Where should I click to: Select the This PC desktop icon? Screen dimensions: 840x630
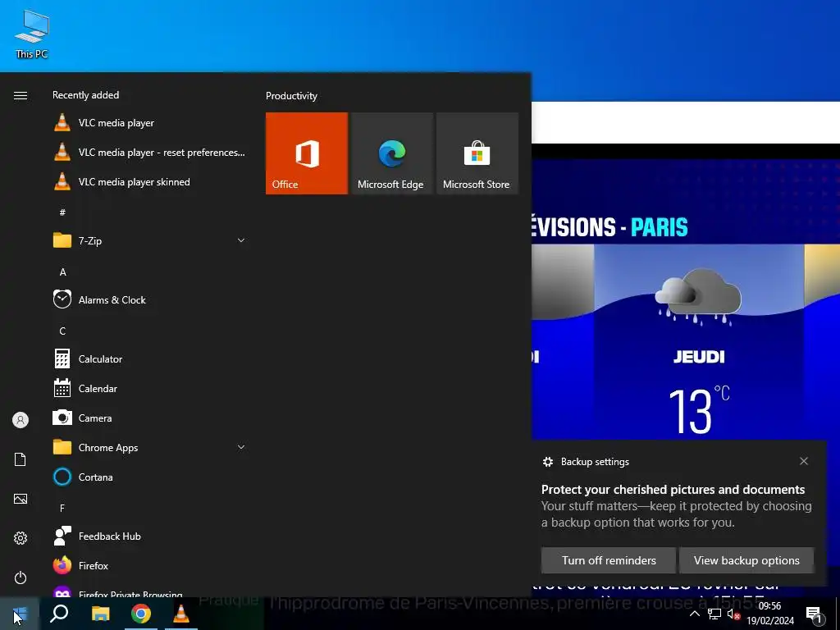[x=32, y=34]
